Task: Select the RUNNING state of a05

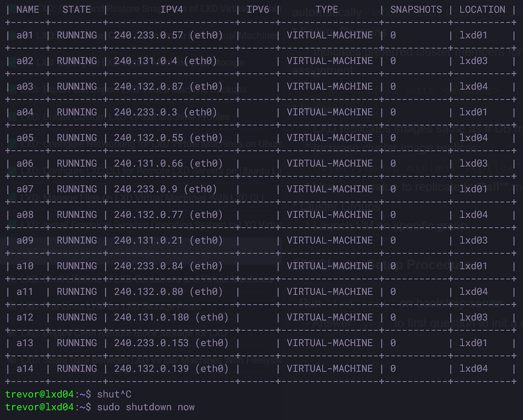Action: pyautogui.click(x=77, y=137)
